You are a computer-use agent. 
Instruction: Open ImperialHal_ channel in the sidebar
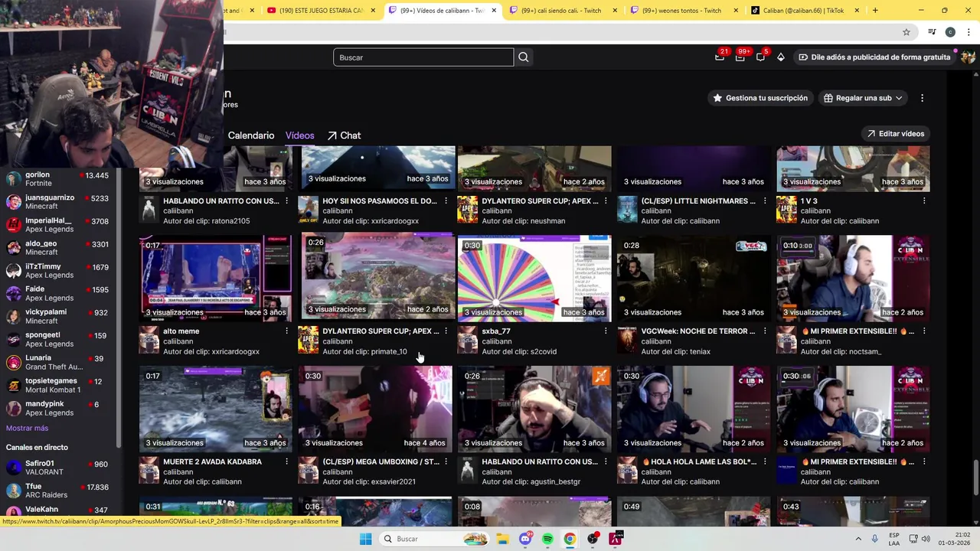(57, 225)
